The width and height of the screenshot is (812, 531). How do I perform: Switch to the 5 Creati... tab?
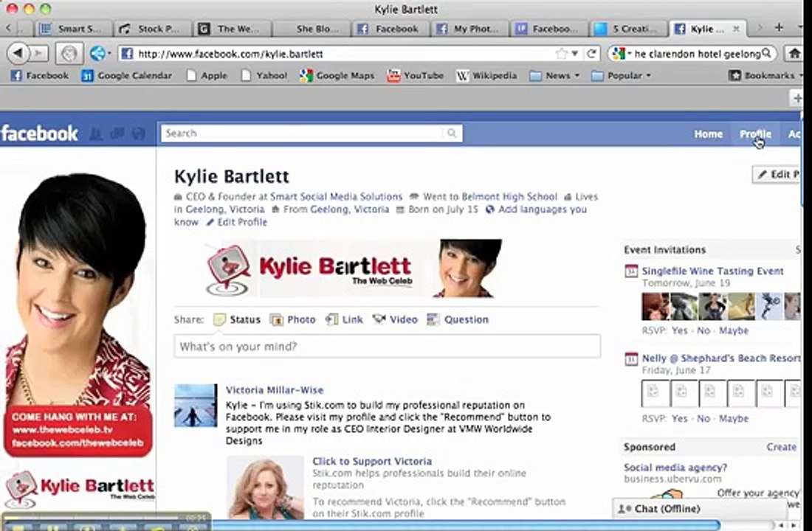(628, 29)
